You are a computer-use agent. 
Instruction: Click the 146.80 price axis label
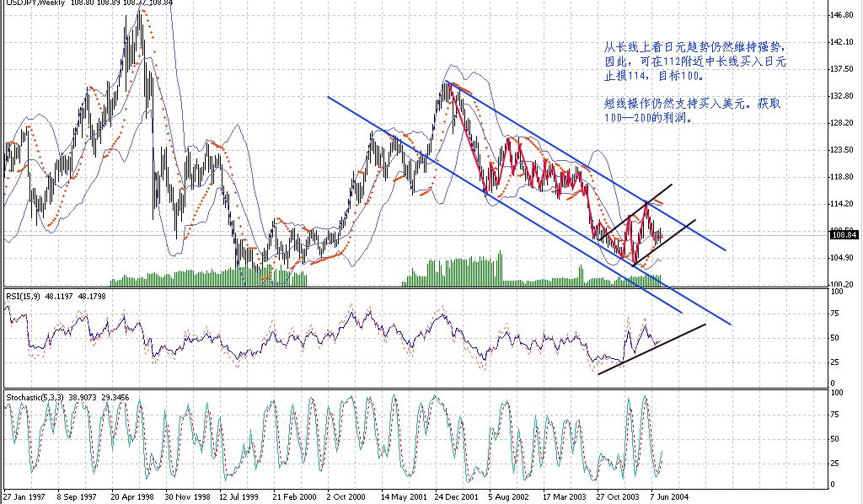(x=843, y=15)
